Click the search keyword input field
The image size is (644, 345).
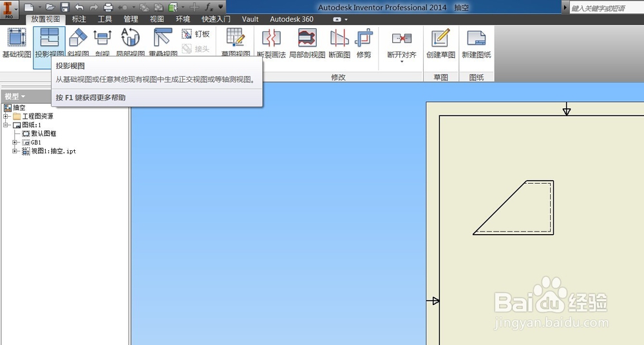607,8
